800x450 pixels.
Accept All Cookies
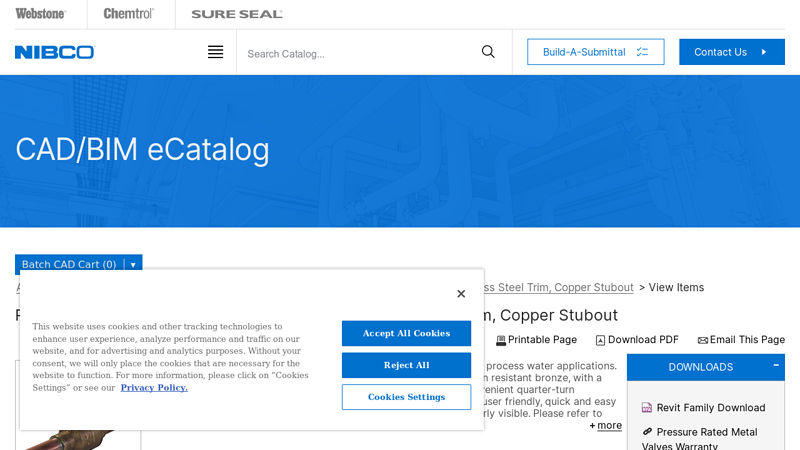coord(406,333)
